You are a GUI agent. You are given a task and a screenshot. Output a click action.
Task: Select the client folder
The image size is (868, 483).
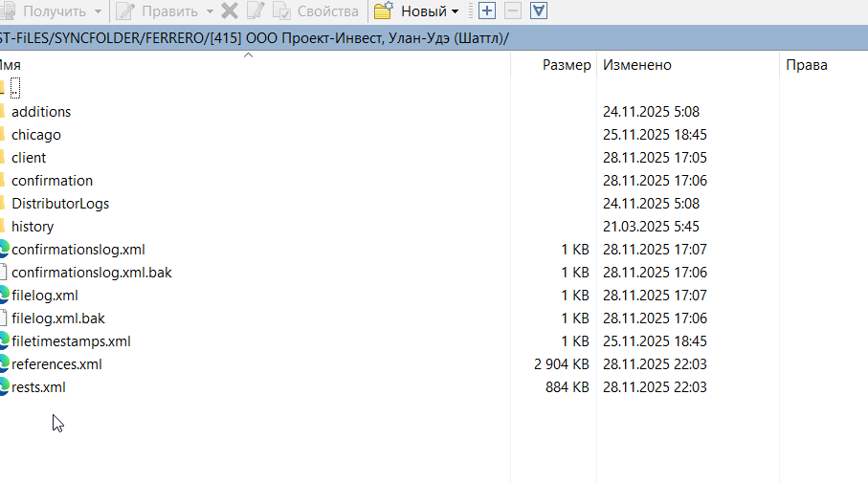[x=29, y=158]
